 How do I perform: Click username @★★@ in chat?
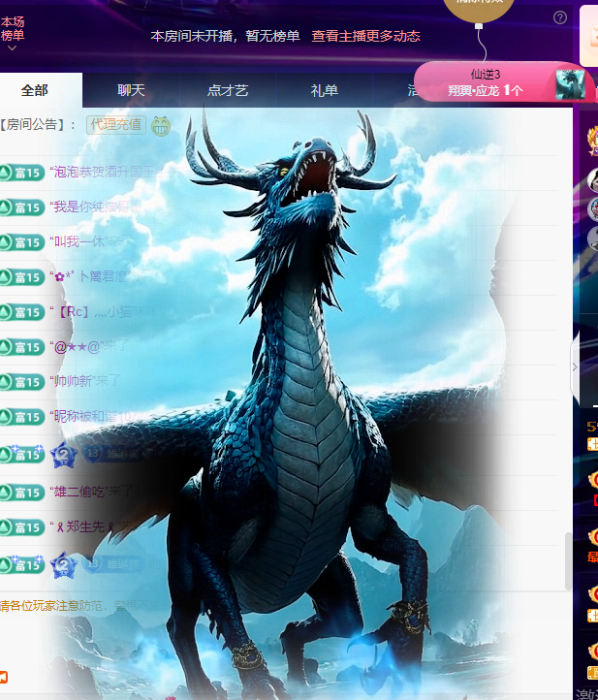(x=77, y=346)
